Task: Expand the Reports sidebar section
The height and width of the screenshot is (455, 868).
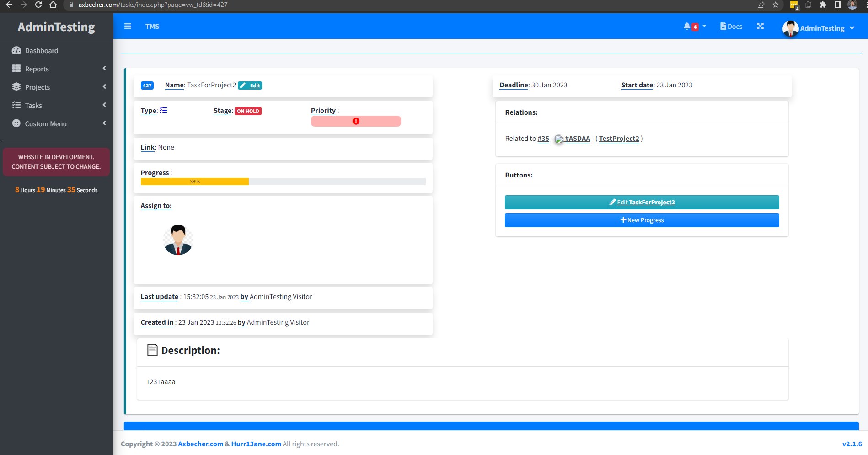Action: coord(37,69)
